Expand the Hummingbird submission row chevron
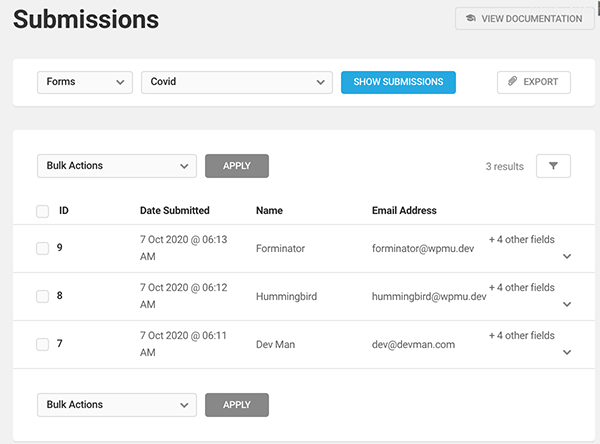Viewport: 600px width, 444px height. pos(567,305)
